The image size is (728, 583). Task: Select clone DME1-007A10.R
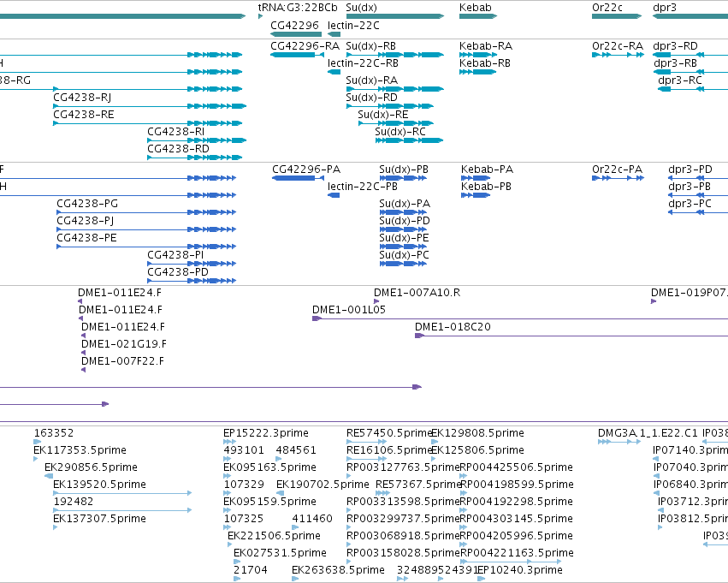[x=376, y=301]
